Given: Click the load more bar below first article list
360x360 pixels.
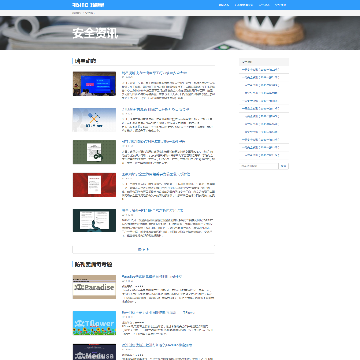Looking at the screenshot, I should pyautogui.click(x=143, y=249).
